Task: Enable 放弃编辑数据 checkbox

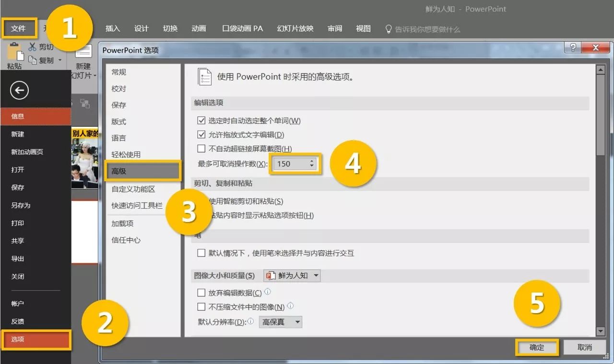Action: tap(201, 293)
